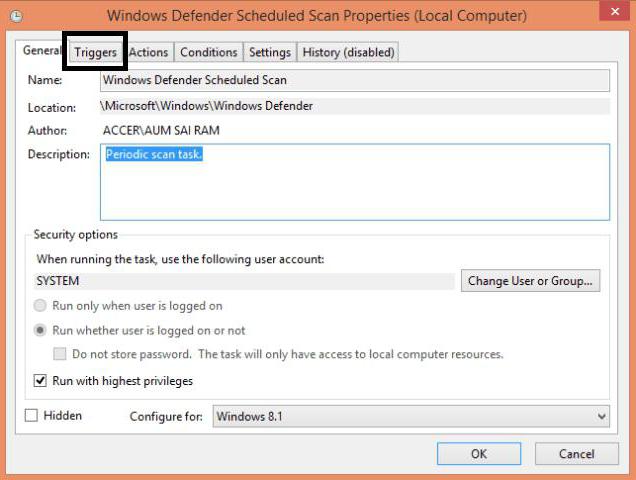Click the clock icon in the title bar
636x480 pixels.
[x=16, y=16]
